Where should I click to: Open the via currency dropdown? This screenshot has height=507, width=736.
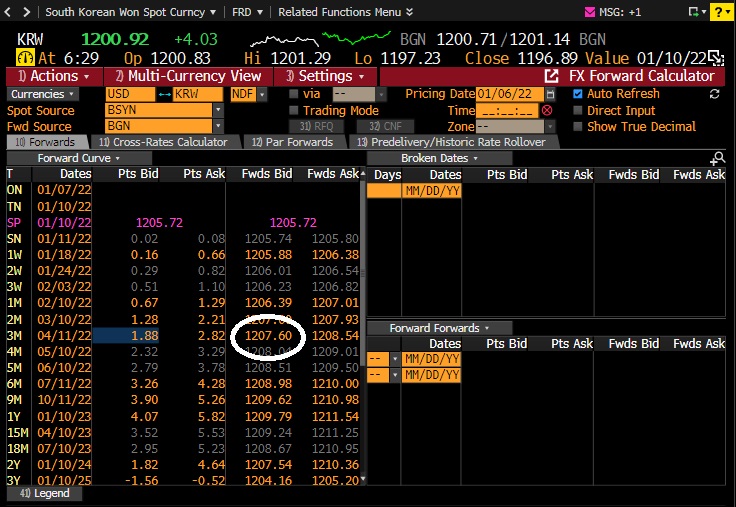coord(382,94)
